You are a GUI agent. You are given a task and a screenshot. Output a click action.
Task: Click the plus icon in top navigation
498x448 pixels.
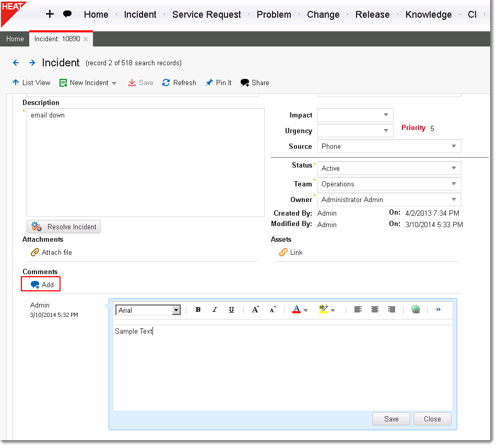[x=50, y=14]
